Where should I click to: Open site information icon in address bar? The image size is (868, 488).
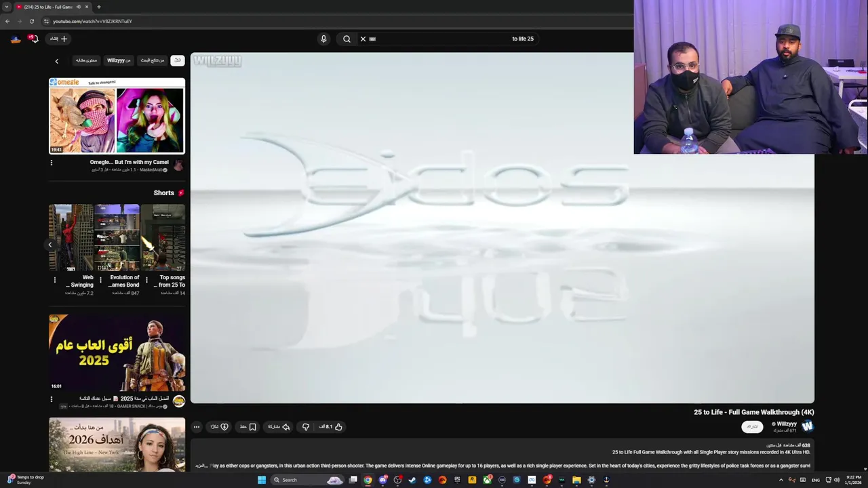(46, 21)
